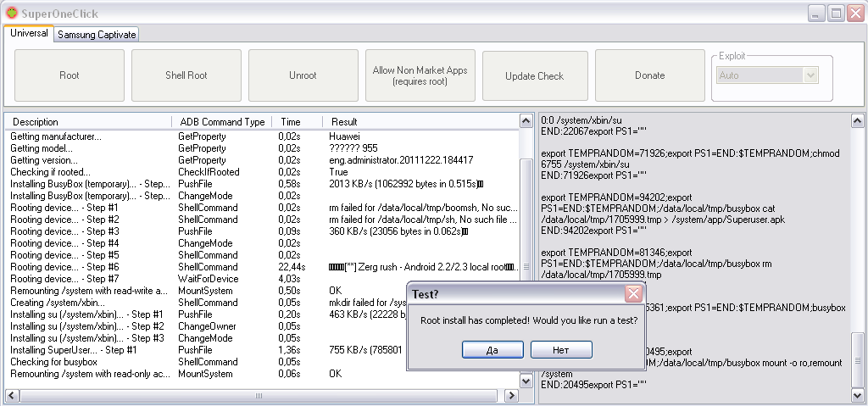The image size is (868, 406).
Task: Maximize the SuperOneClick window
Action: 836,14
